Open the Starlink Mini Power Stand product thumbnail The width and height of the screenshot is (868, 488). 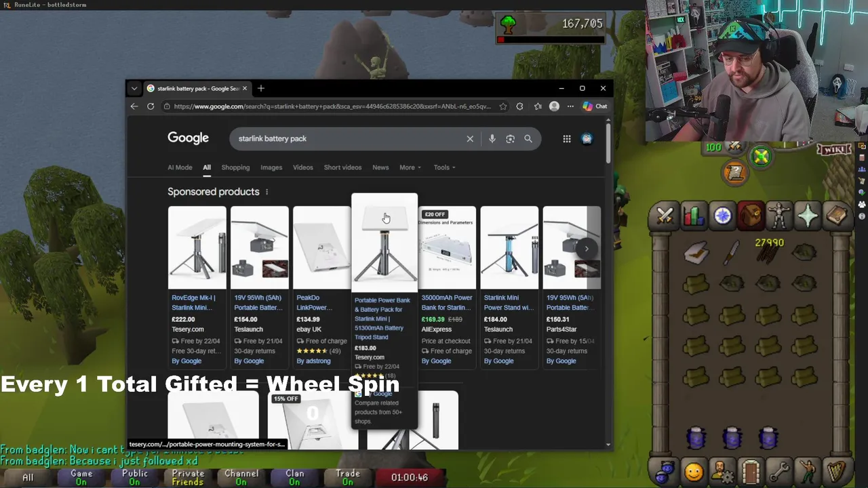click(x=509, y=248)
